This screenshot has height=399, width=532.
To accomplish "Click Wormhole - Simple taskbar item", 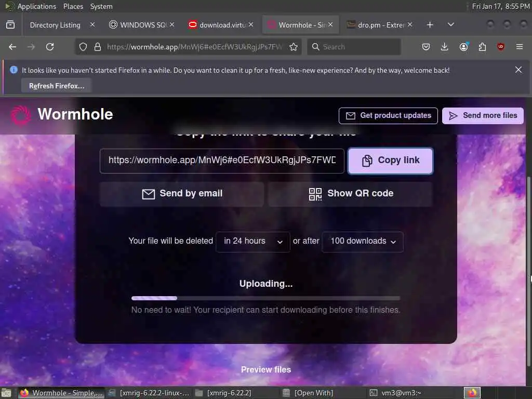I will point(61,393).
